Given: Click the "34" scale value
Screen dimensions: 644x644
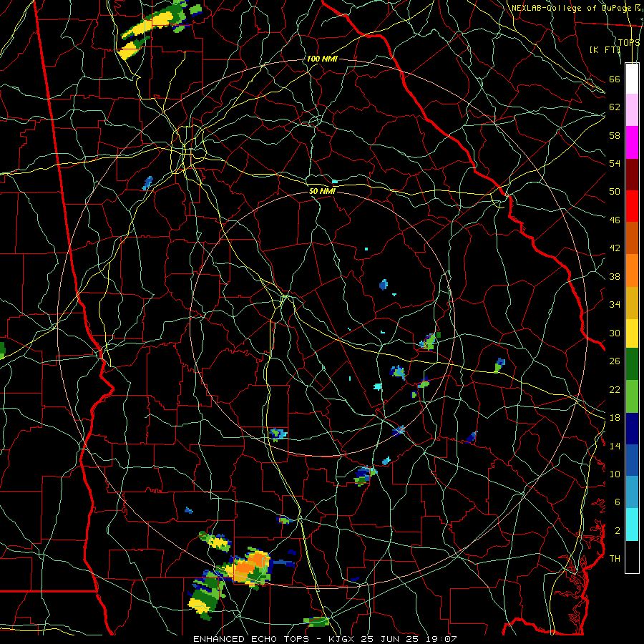Looking at the screenshot, I should coord(615,305).
